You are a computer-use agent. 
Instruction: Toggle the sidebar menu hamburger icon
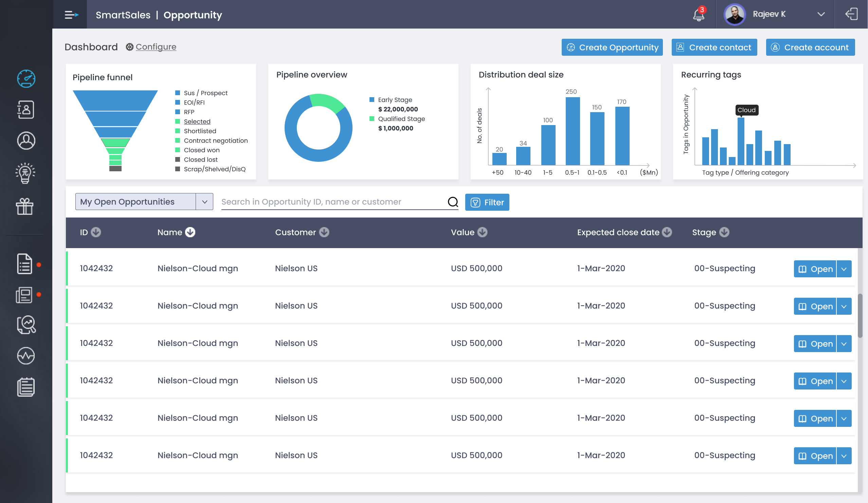click(x=71, y=15)
